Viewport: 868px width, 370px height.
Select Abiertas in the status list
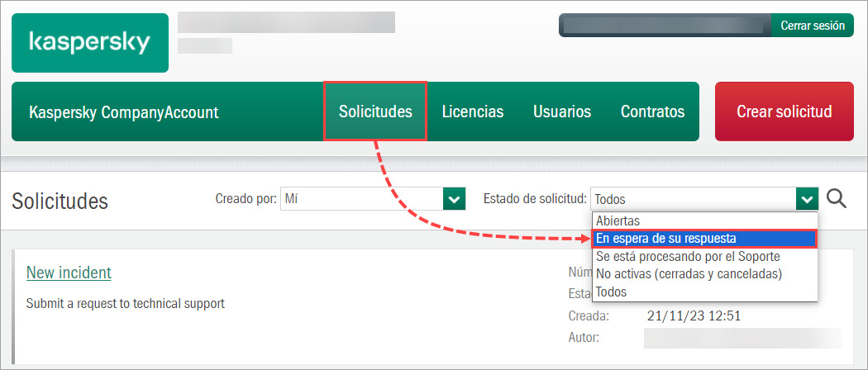click(x=704, y=221)
